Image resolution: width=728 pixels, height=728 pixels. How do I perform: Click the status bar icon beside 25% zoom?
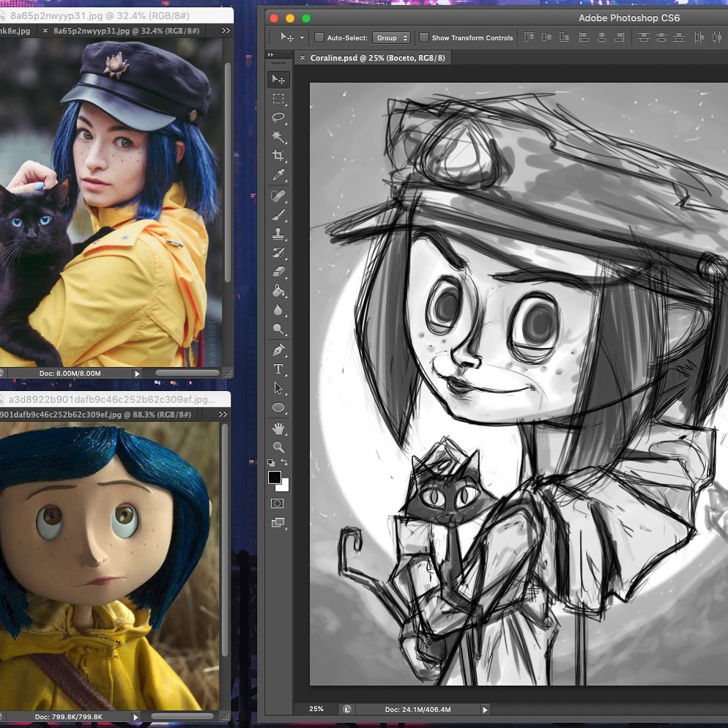[347, 709]
